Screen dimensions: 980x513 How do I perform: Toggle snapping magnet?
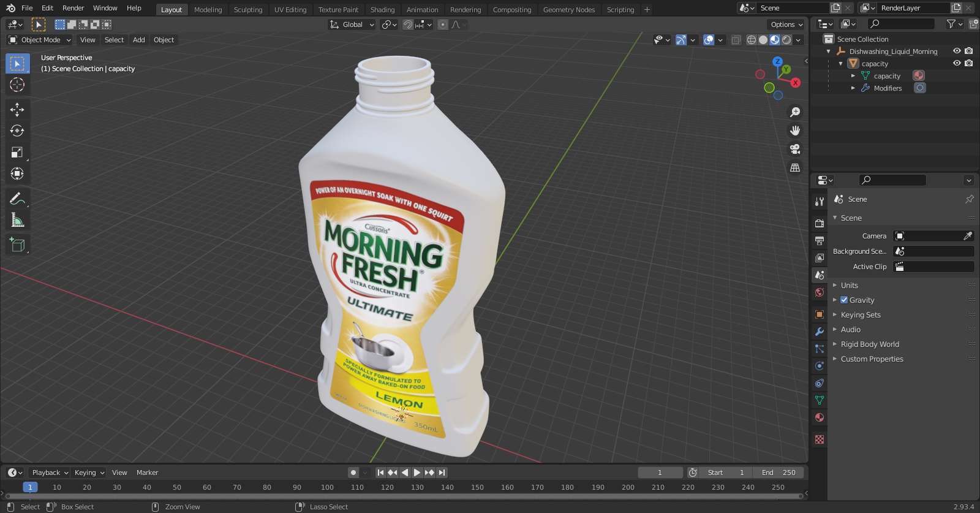point(407,25)
